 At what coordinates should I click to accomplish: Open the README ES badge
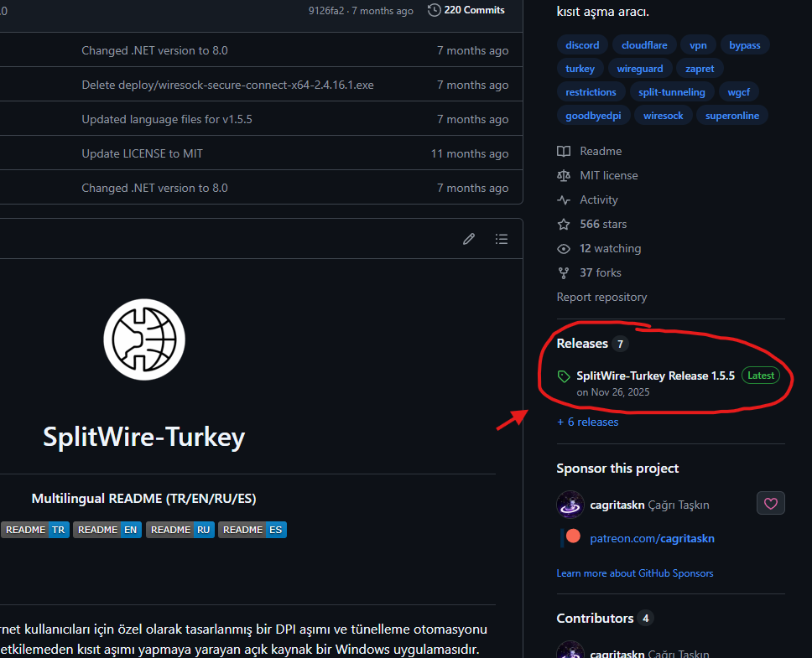(x=252, y=530)
